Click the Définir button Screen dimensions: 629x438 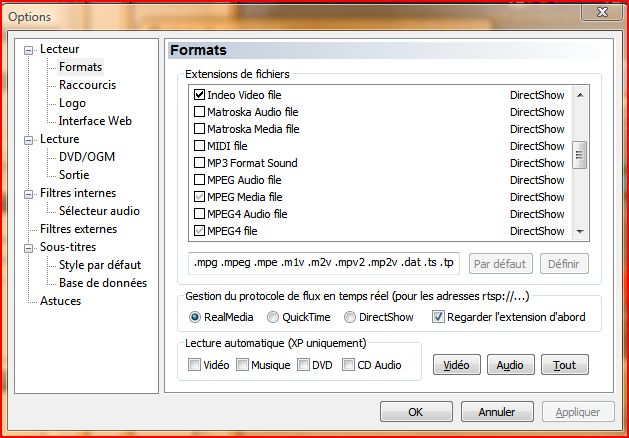click(564, 264)
